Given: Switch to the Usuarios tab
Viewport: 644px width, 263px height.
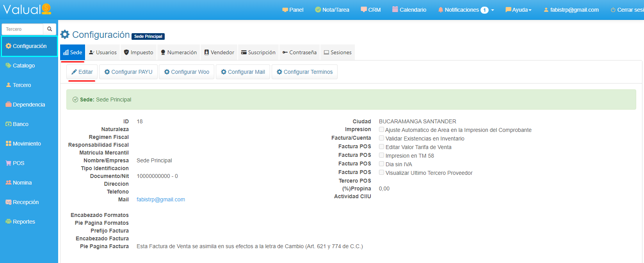Looking at the screenshot, I should point(103,52).
